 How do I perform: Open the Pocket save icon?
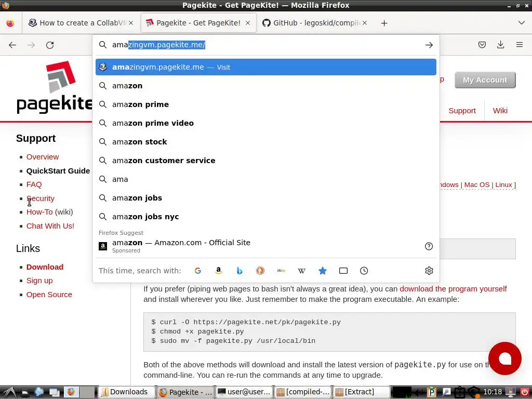(482, 45)
